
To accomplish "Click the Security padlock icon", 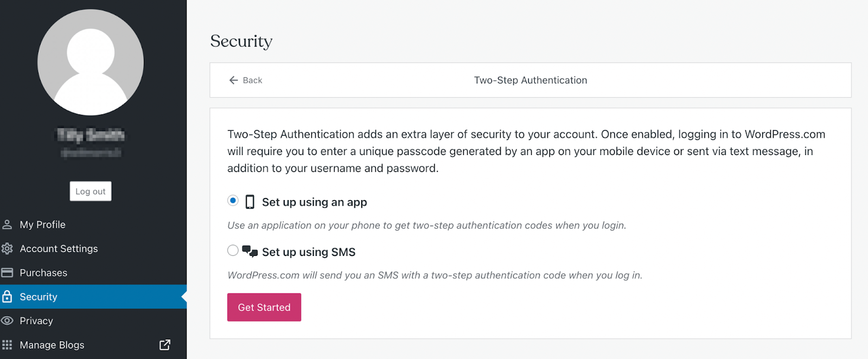I will click(7, 297).
